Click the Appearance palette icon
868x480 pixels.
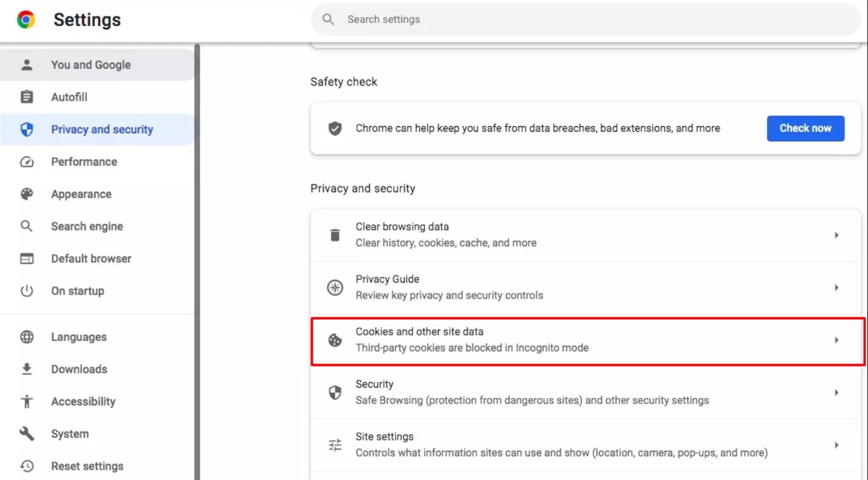click(27, 194)
